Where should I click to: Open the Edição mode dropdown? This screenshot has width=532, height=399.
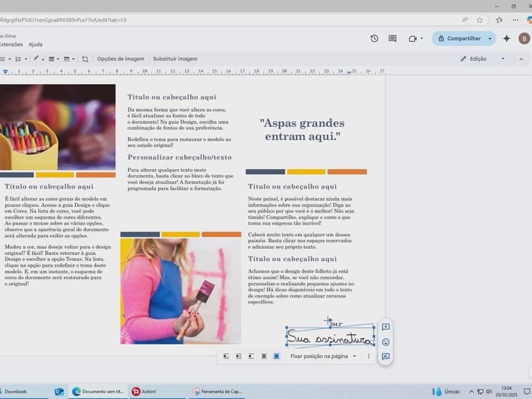503,59
